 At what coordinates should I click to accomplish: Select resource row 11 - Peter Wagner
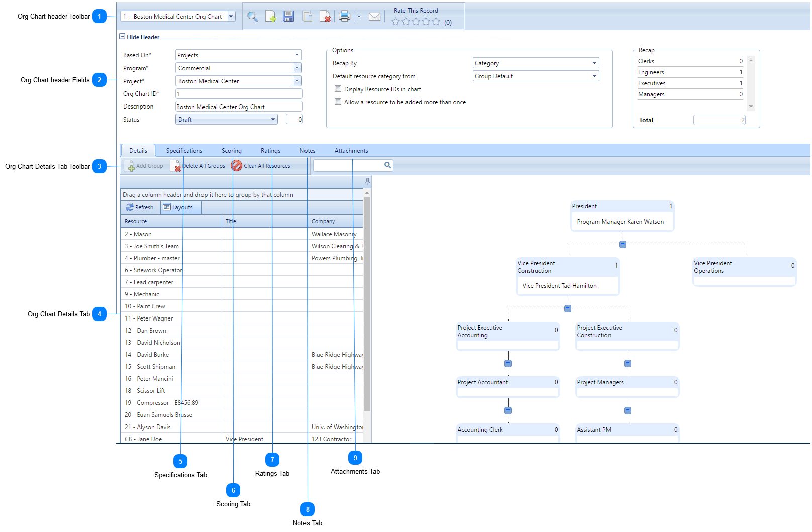242,318
